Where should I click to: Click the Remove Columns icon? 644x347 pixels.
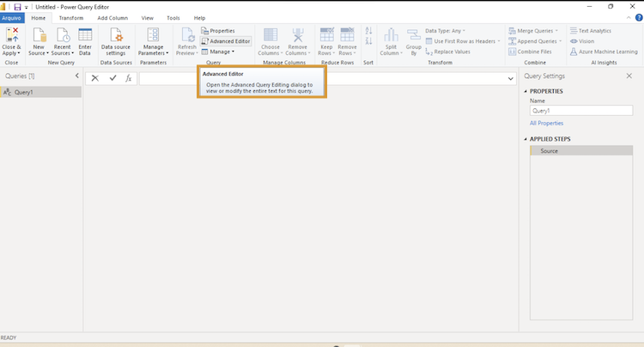coord(298,35)
